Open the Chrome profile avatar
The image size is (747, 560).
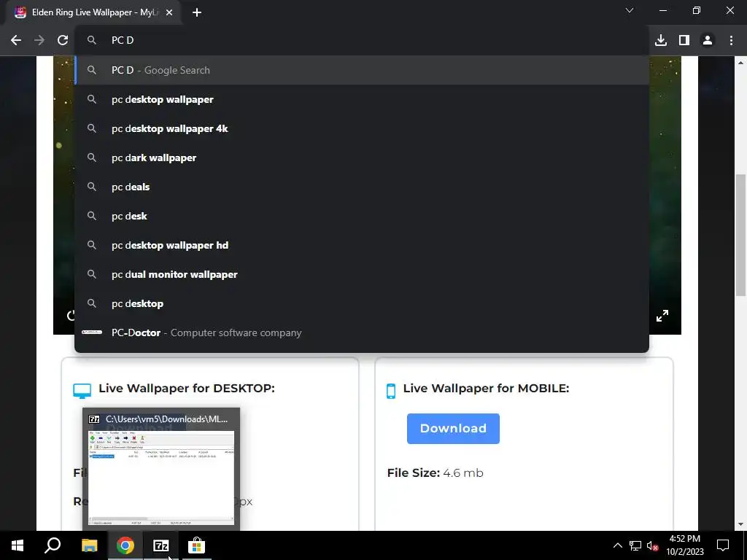pyautogui.click(x=708, y=41)
